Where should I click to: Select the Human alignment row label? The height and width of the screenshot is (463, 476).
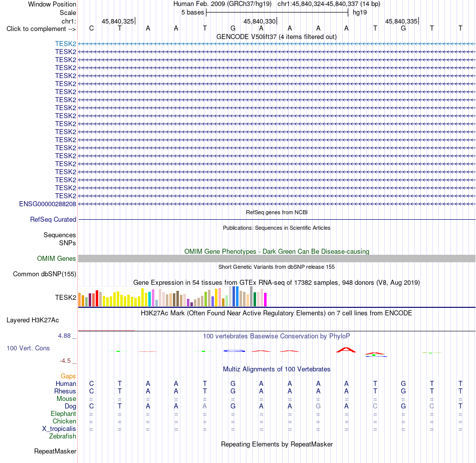(x=66, y=384)
